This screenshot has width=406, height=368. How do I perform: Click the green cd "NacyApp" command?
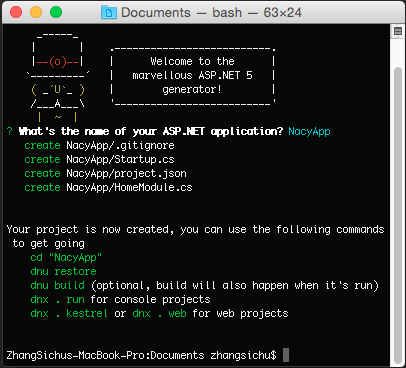(x=66, y=257)
